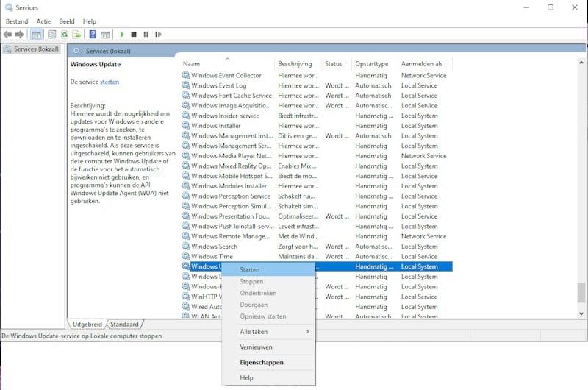This screenshot has height=390, width=588.
Task: Open the Beeld menu
Action: pos(67,21)
